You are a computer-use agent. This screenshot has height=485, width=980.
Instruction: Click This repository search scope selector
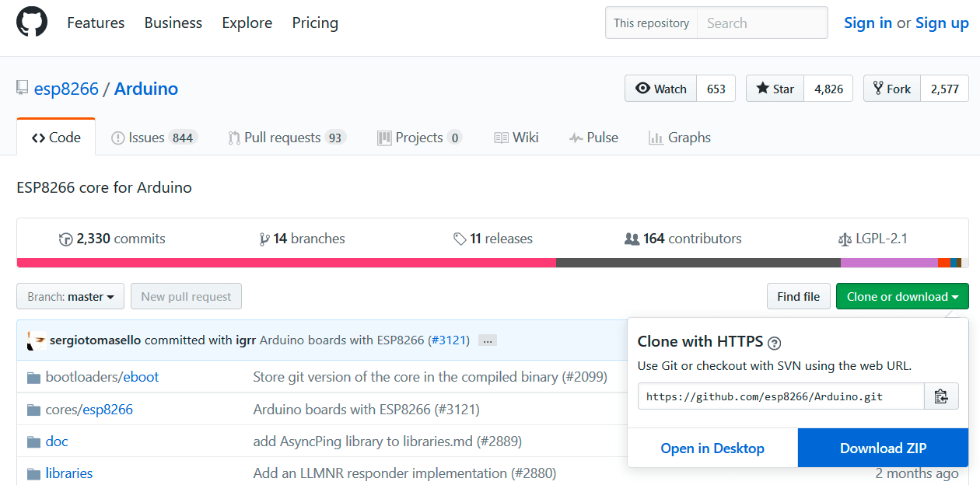coord(652,23)
